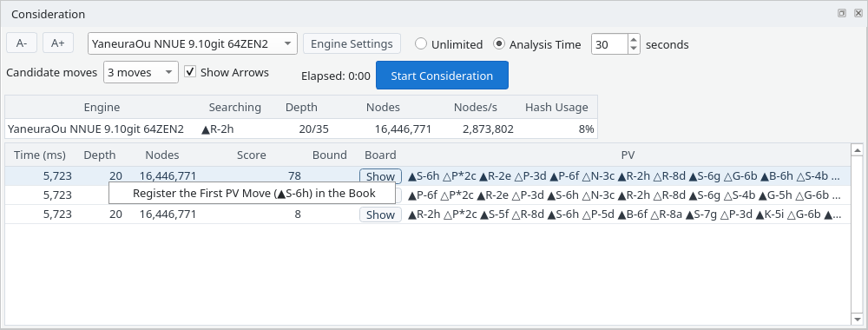Click the Engine column header

click(102, 108)
